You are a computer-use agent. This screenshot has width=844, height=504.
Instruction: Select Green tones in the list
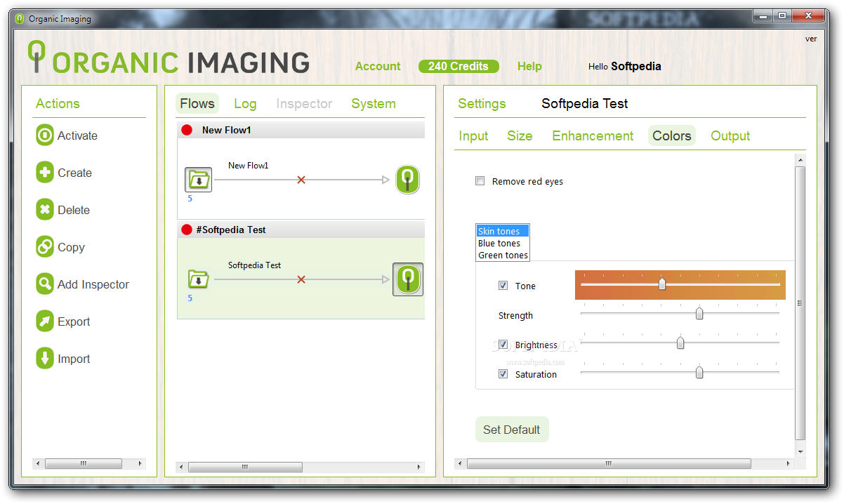[x=502, y=256]
